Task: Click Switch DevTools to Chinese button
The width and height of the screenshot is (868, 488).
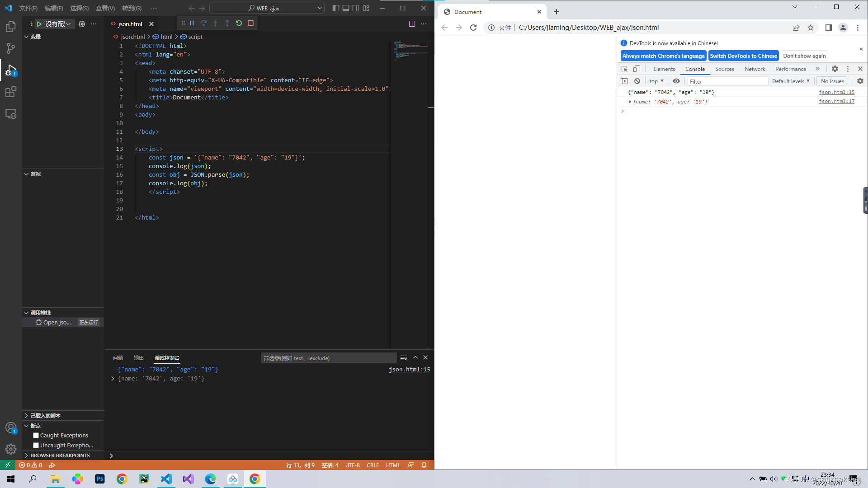Action: (743, 56)
